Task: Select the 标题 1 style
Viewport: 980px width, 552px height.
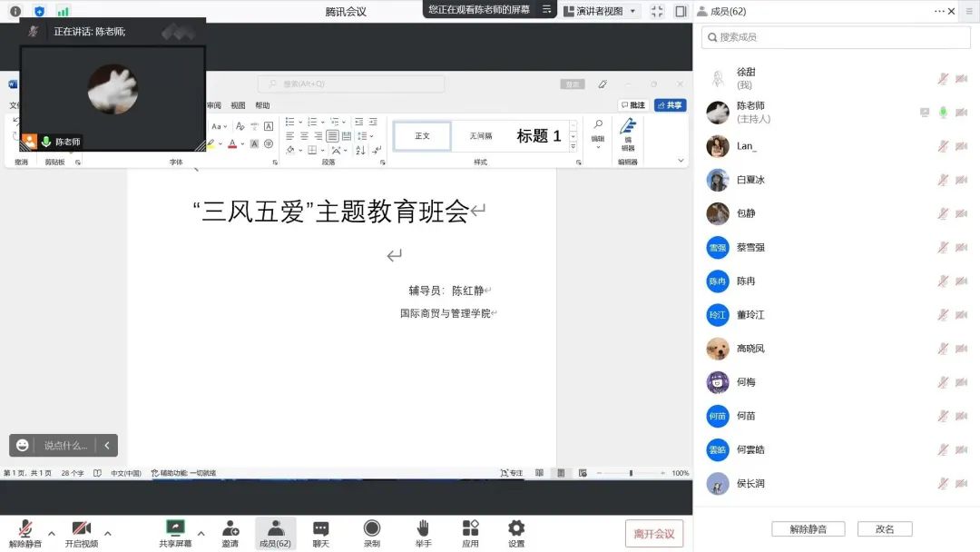Action: pyautogui.click(x=539, y=135)
